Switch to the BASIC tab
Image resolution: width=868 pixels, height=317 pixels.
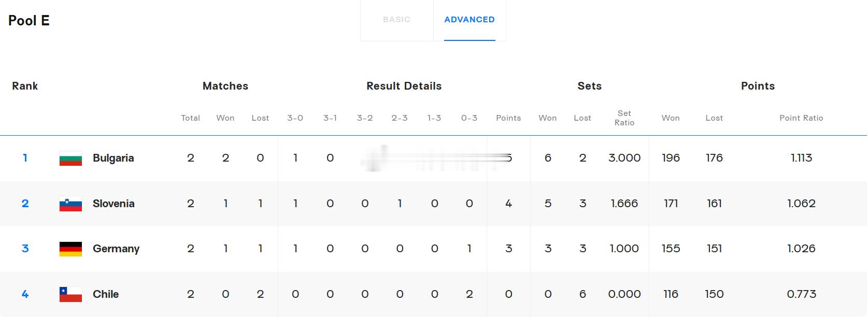coord(396,20)
